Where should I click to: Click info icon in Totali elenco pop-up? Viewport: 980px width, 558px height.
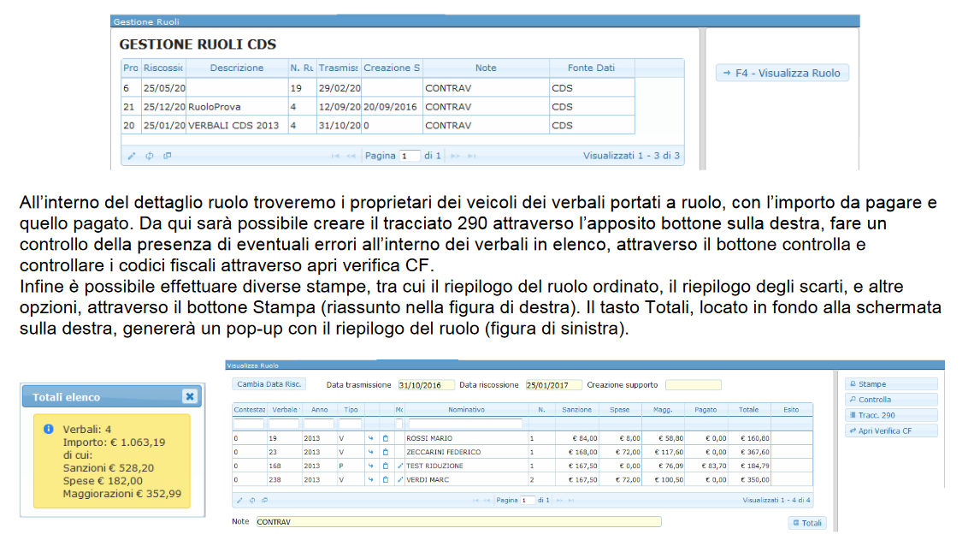click(48, 429)
